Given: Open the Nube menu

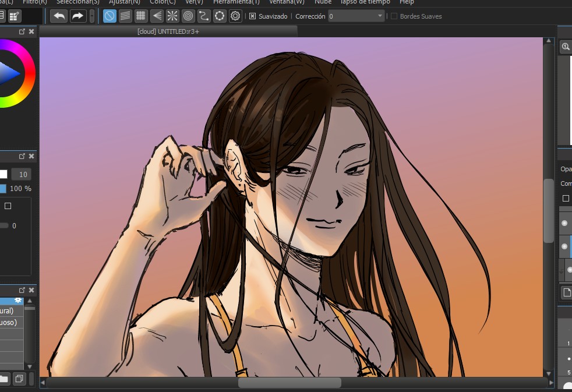Looking at the screenshot, I should [323, 2].
